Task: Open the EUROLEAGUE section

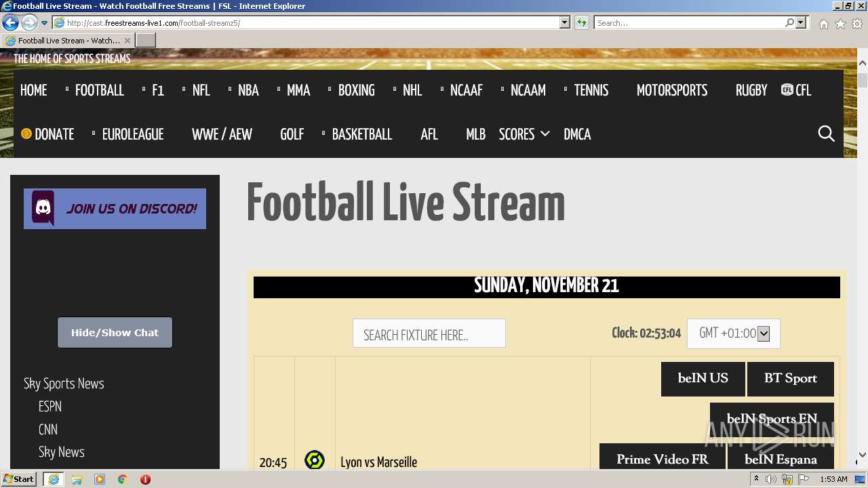Action: click(133, 134)
